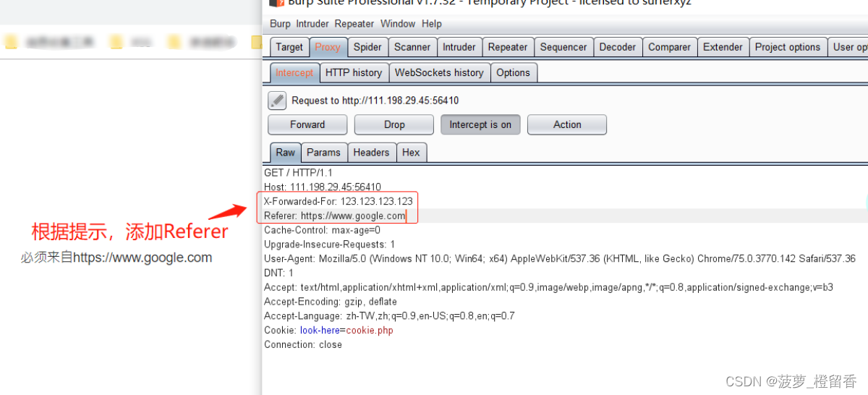The image size is (868, 395).
Task: Switch to the Headers view tab
Action: click(372, 152)
